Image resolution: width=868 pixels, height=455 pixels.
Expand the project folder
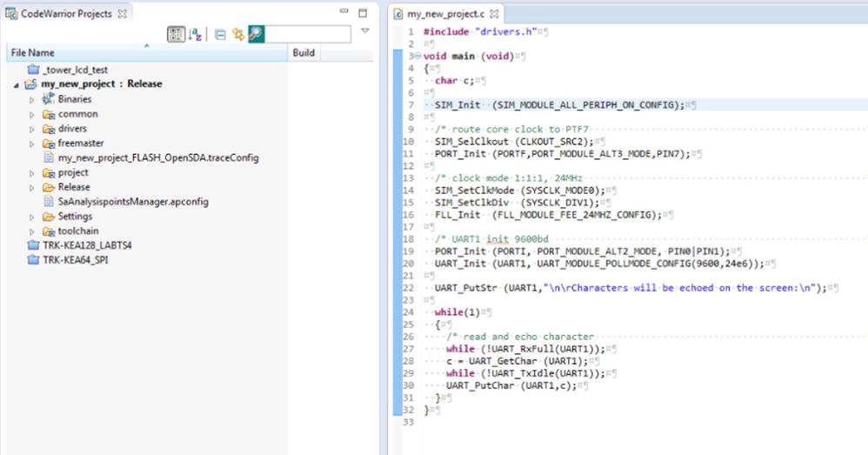31,173
